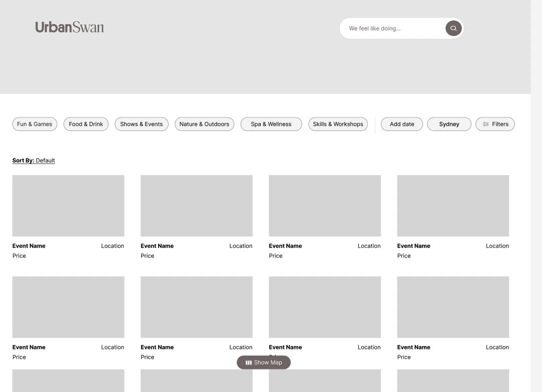This screenshot has width=542, height=392.
Task: Click 'Price' of second second-row card
Action: [147, 357]
